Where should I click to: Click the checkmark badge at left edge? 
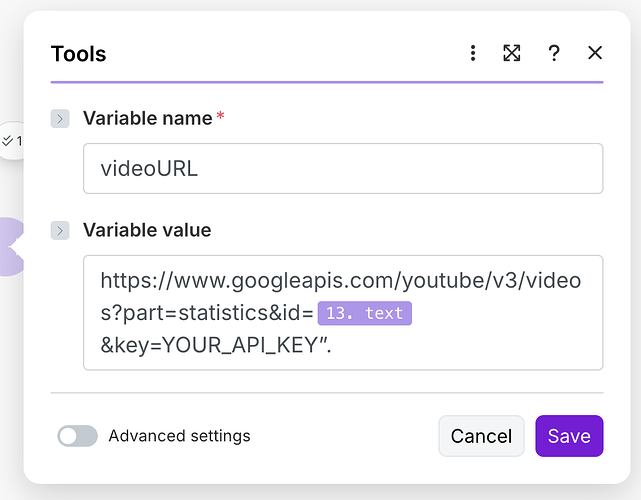click(11, 141)
